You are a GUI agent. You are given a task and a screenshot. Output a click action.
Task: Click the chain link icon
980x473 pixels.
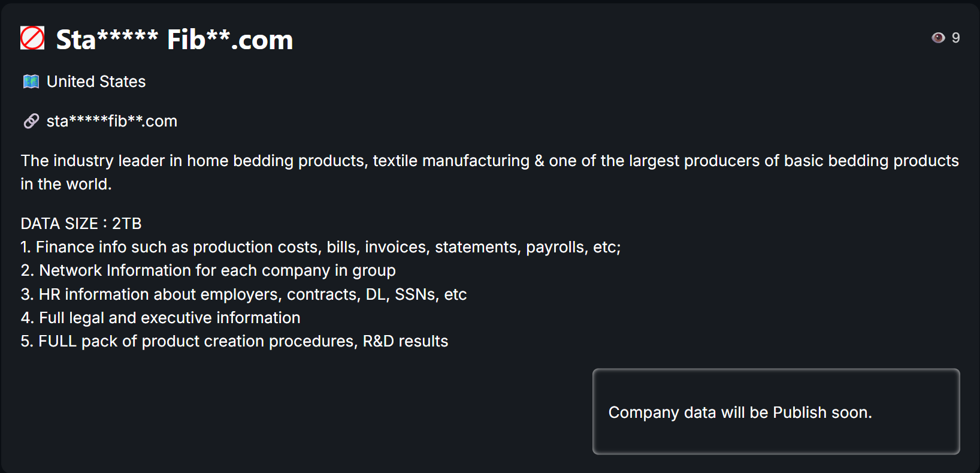tap(31, 121)
